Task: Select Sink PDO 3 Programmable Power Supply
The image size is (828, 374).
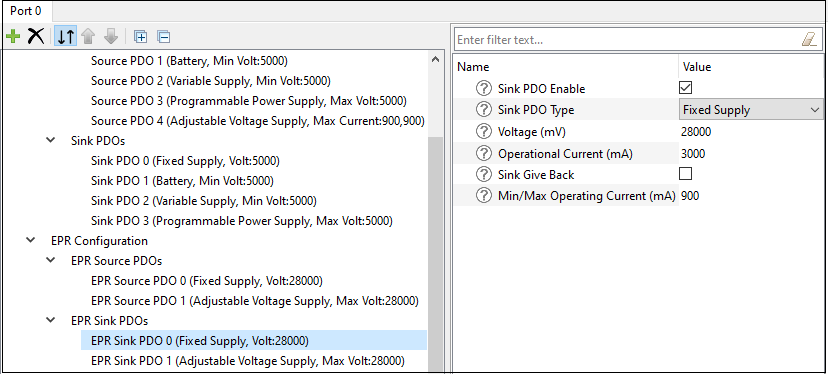Action: point(242,221)
